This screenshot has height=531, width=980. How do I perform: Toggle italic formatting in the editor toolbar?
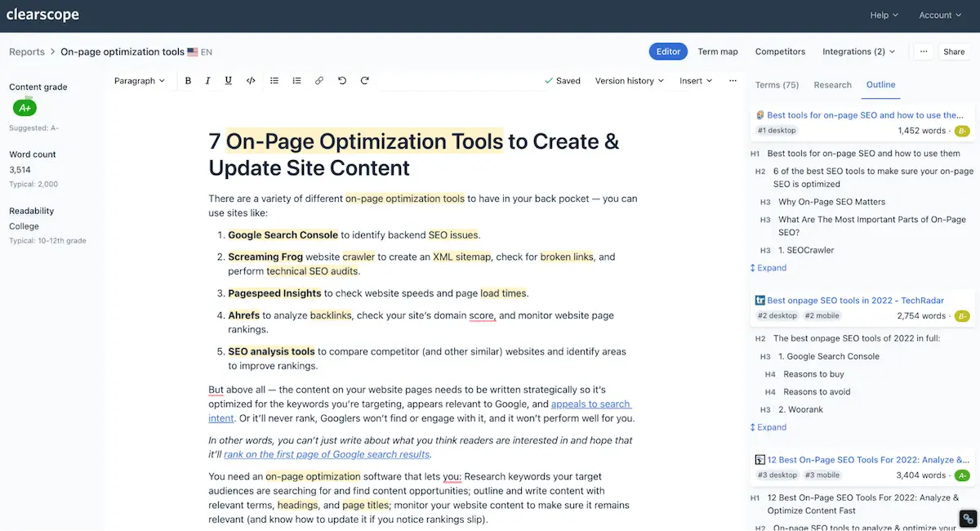click(207, 81)
